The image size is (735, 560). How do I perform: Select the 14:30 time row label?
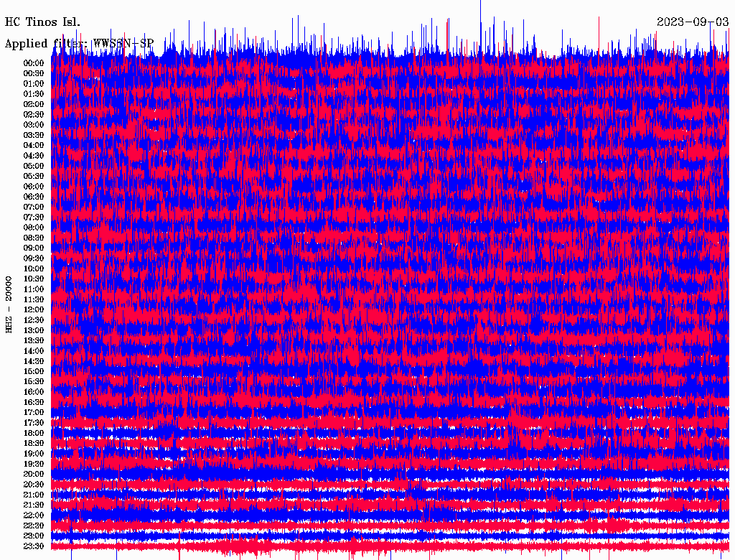[x=34, y=362]
